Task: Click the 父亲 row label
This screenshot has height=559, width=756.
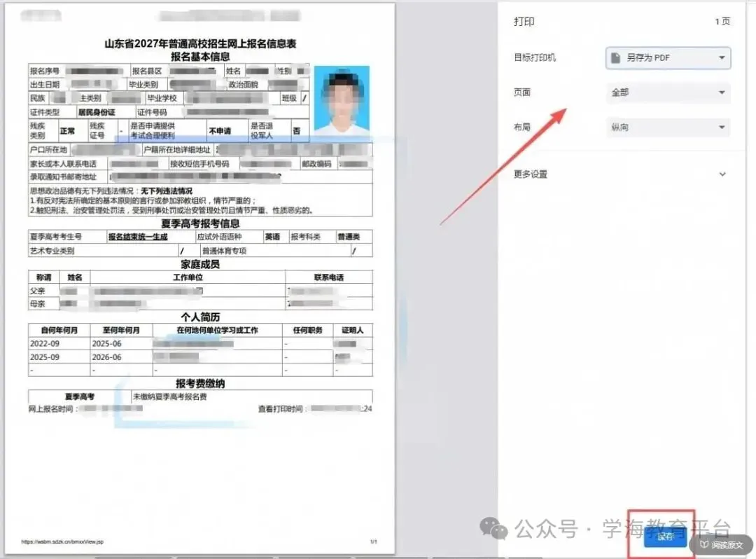Action: pyautogui.click(x=38, y=291)
